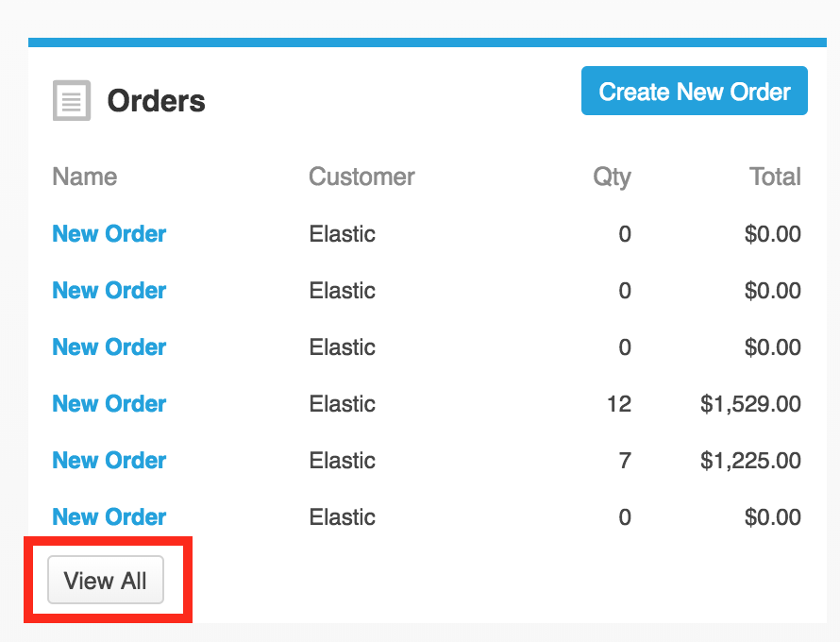Click the Name column header
The image size is (840, 642).
click(85, 177)
